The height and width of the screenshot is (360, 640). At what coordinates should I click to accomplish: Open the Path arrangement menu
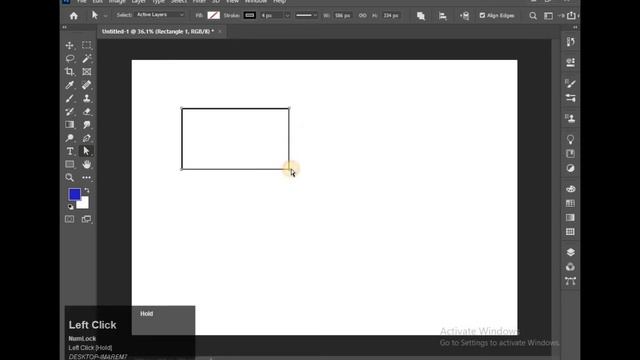(x=464, y=16)
